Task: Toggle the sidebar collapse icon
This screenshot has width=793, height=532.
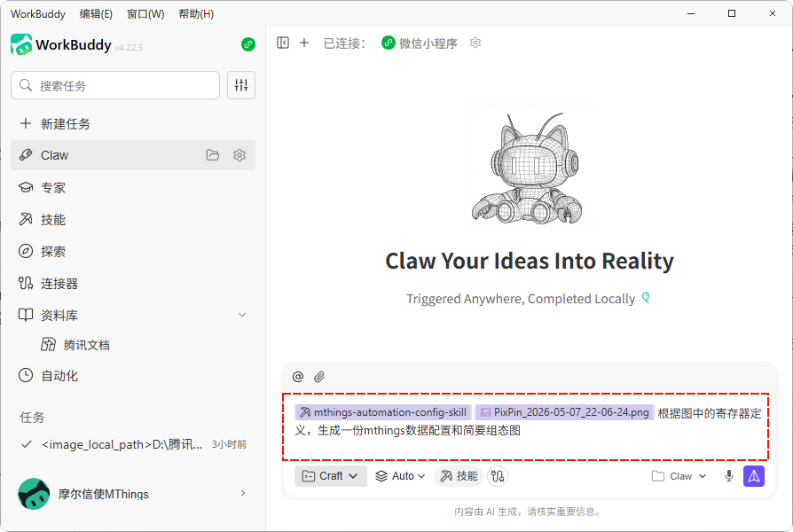Action: [x=283, y=43]
